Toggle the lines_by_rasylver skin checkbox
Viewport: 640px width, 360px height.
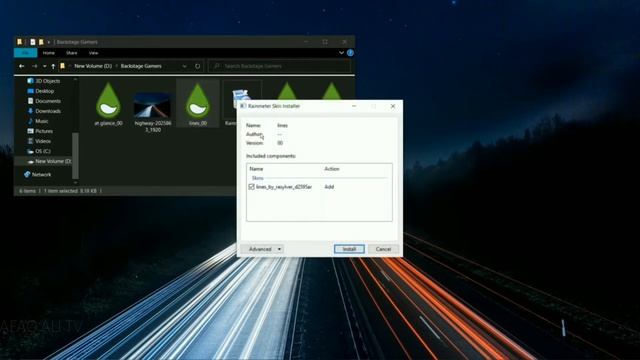251,187
